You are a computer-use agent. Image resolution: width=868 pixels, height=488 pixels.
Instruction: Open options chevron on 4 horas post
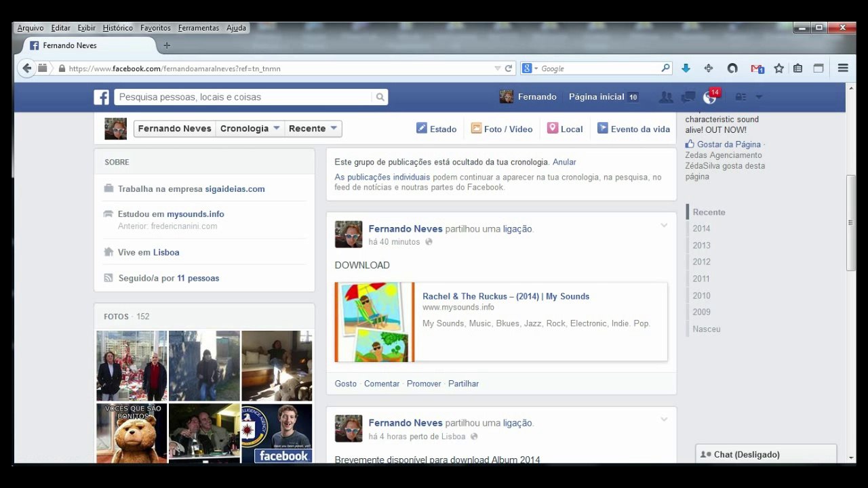[x=664, y=419]
